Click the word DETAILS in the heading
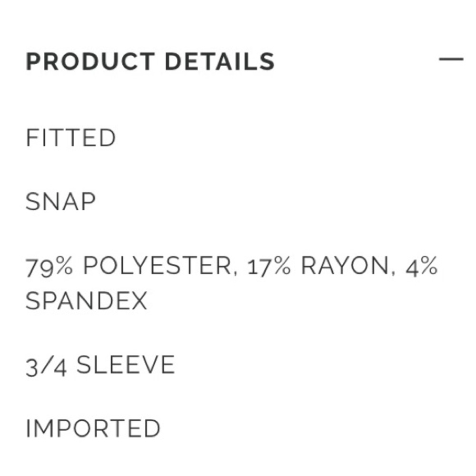This screenshot has width=476, height=476. tap(220, 61)
